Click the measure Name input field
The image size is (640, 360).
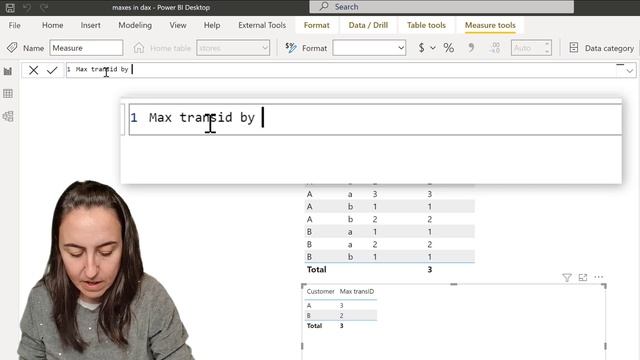(x=86, y=48)
